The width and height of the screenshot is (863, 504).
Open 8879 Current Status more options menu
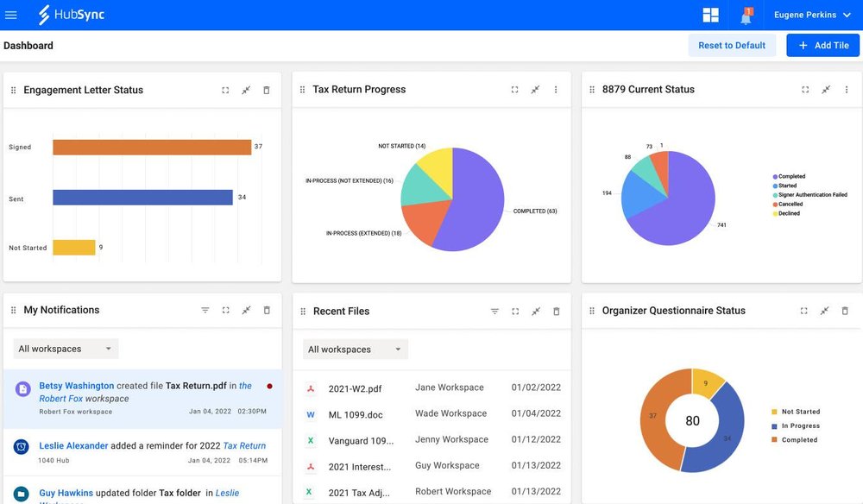click(847, 90)
